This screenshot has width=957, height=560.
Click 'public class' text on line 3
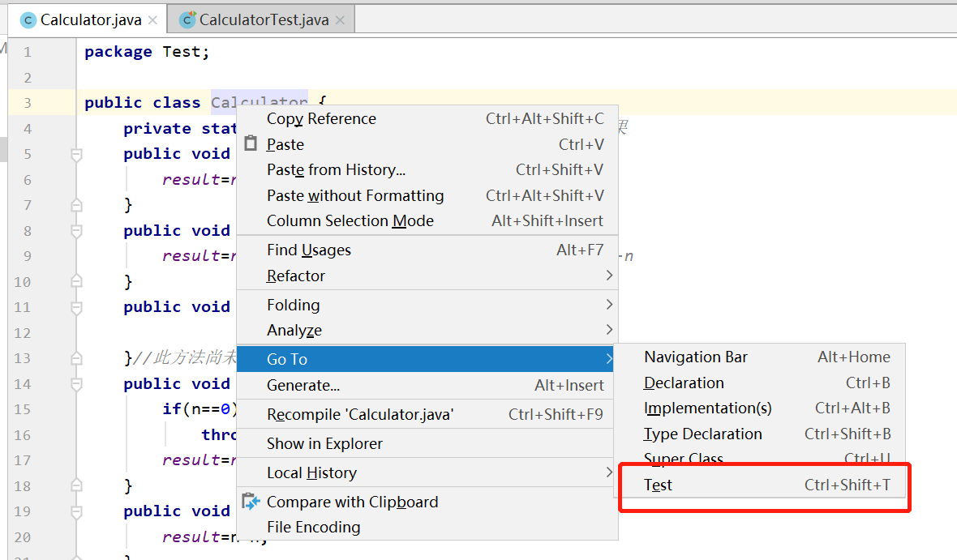coord(142,102)
